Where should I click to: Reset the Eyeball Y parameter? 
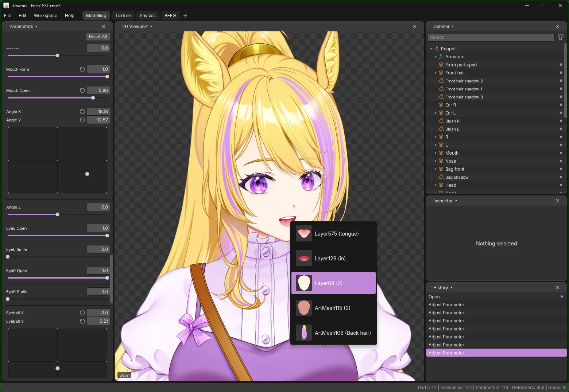pyautogui.click(x=82, y=321)
